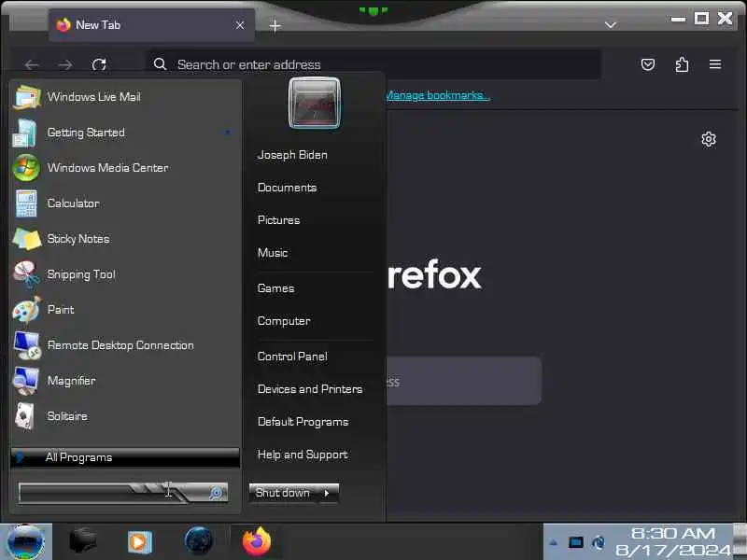Viewport: 747px width, 560px height.
Task: Click the Firefox back arrow
Action: (x=32, y=64)
